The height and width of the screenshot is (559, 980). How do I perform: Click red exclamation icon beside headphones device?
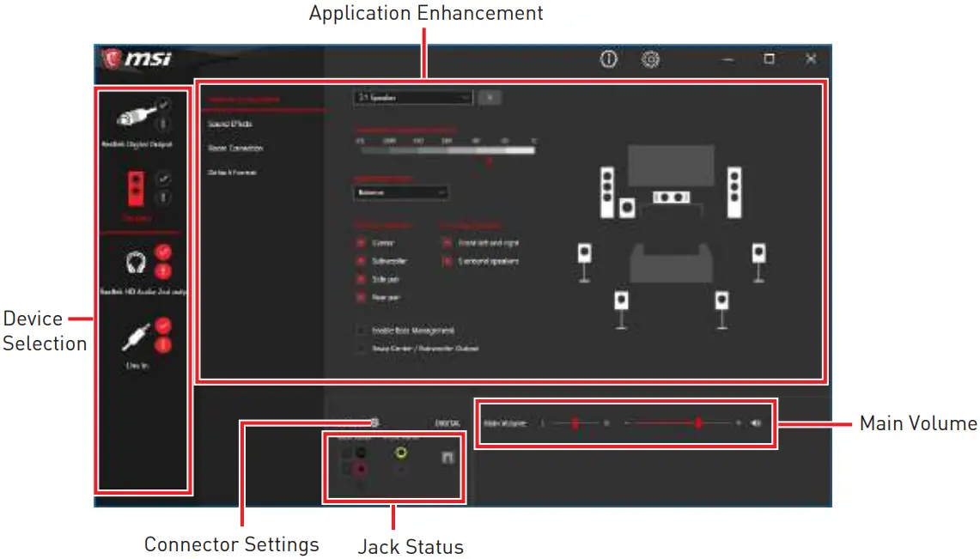coord(163,271)
